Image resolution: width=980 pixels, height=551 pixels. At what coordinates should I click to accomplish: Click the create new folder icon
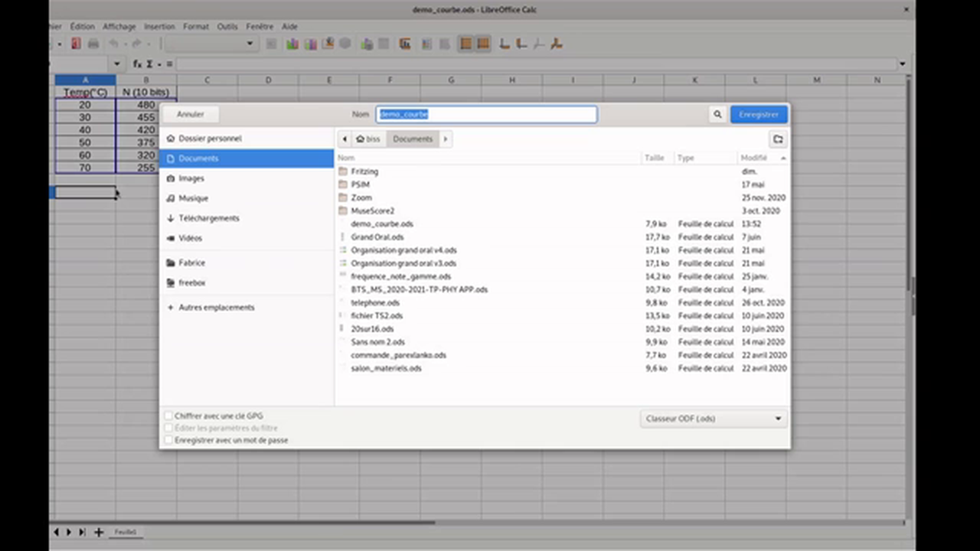coord(778,139)
